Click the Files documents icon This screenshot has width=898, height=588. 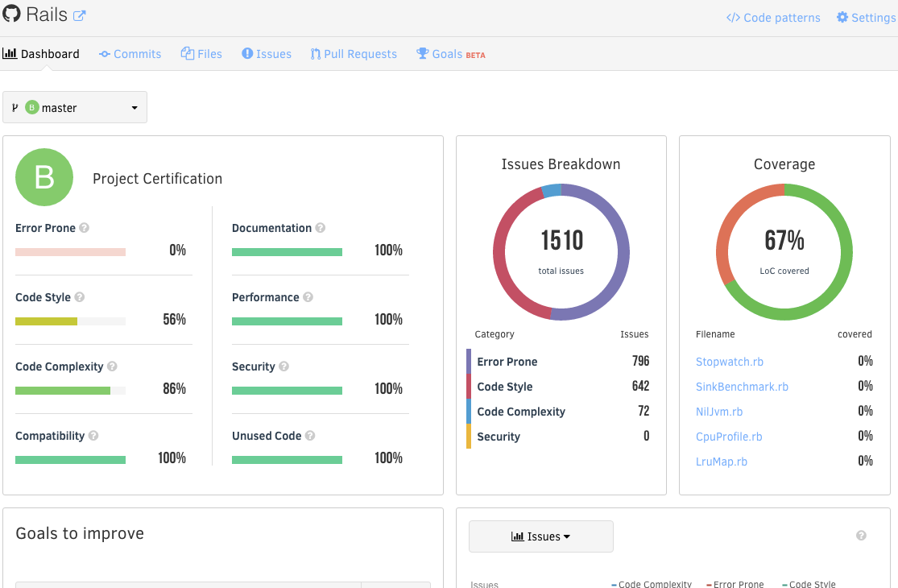tap(188, 53)
